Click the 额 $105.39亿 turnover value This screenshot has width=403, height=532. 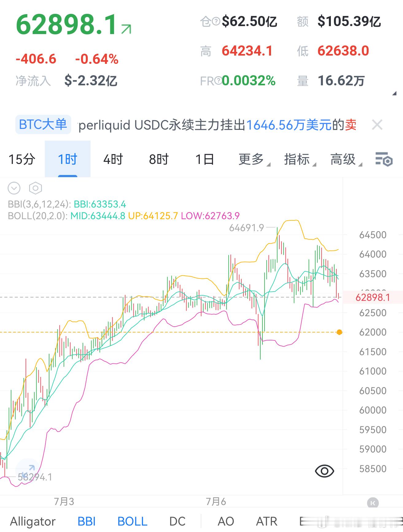349,21
